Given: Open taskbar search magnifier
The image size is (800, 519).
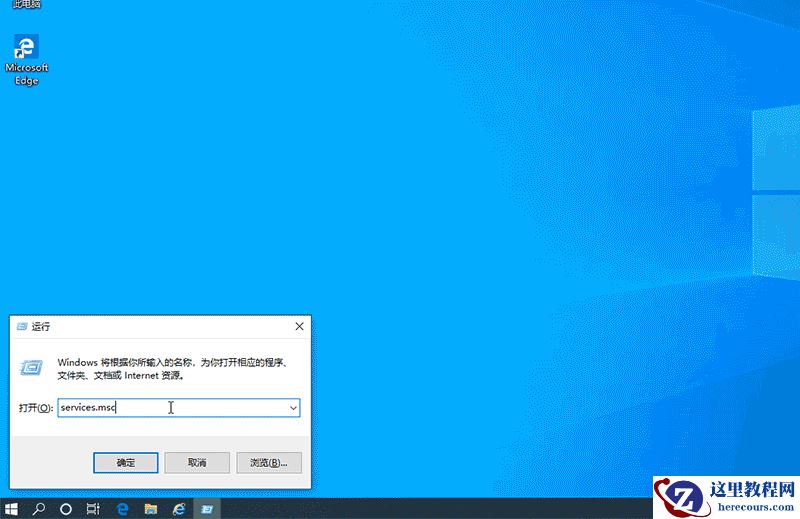Looking at the screenshot, I should pos(38,509).
